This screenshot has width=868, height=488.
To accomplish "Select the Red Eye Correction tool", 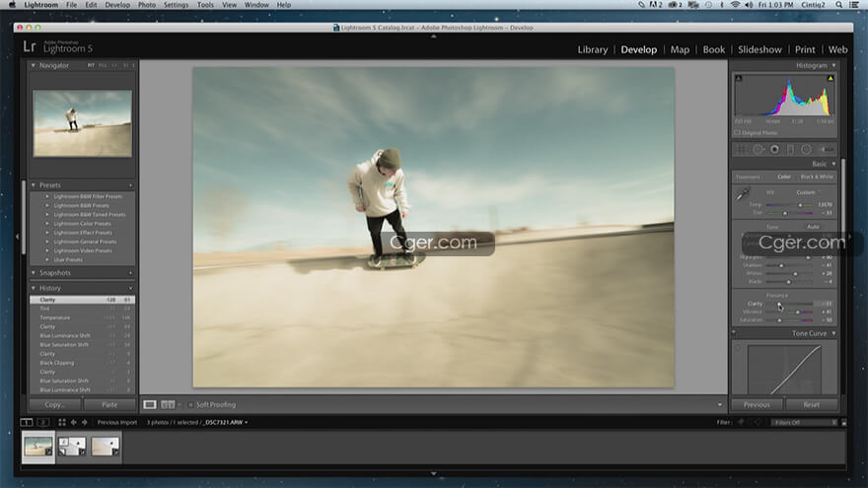I will coord(774,150).
